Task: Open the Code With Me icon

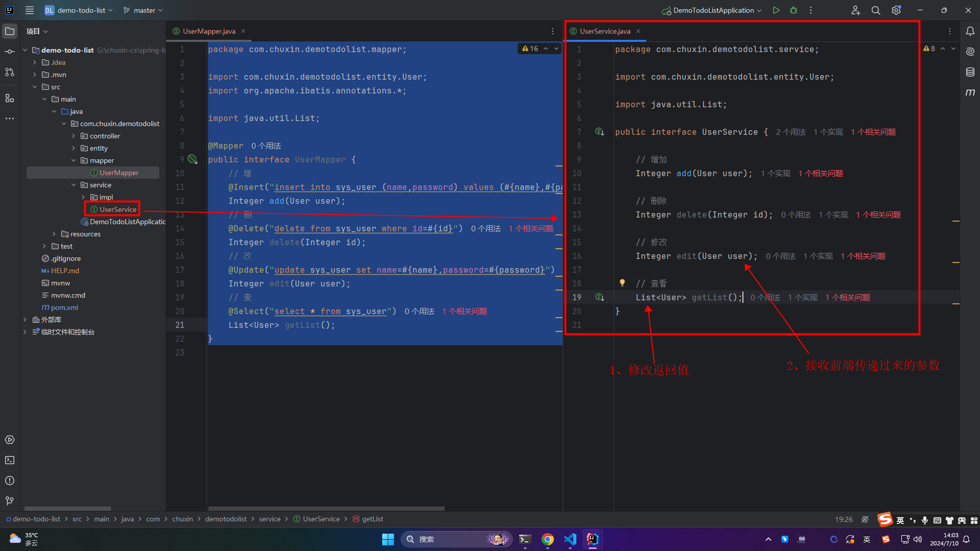Action: tap(855, 10)
